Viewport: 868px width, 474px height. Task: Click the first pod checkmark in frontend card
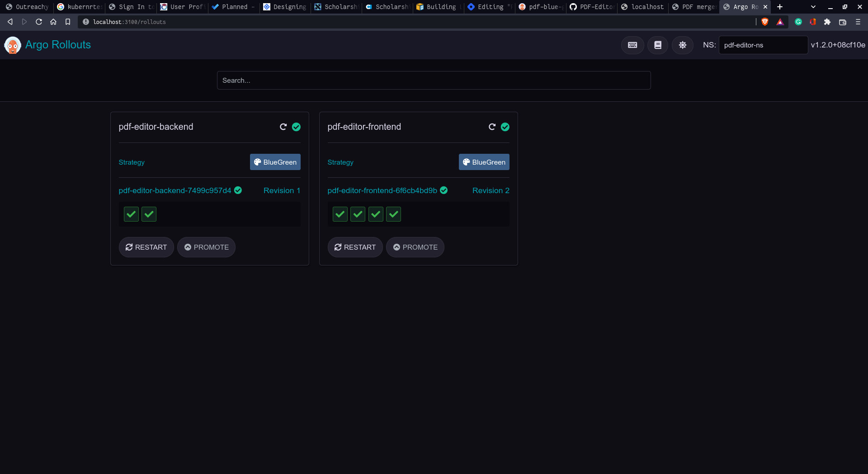(x=340, y=214)
